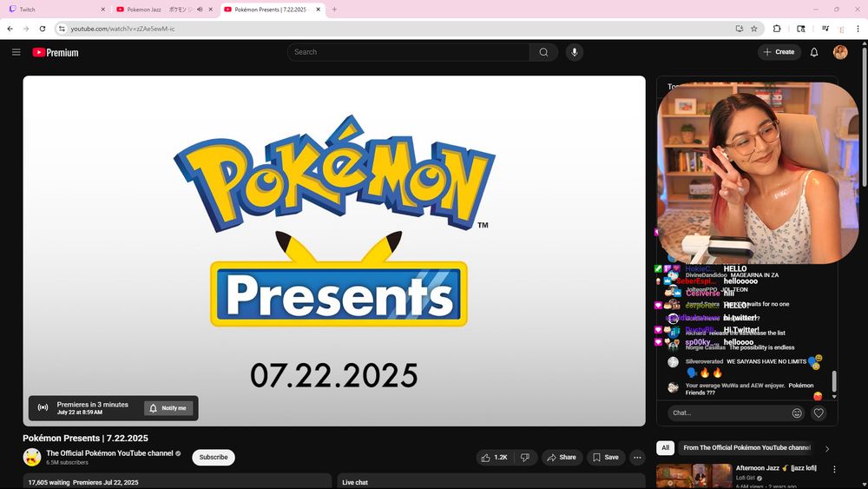Open the YouTube hamburger guide menu
Screen dimensions: 868x489
[x=16, y=52]
